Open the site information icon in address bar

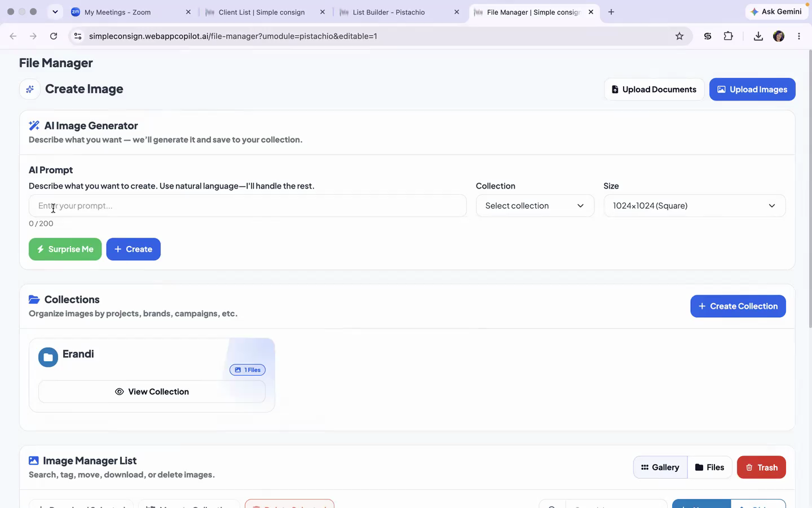click(78, 36)
